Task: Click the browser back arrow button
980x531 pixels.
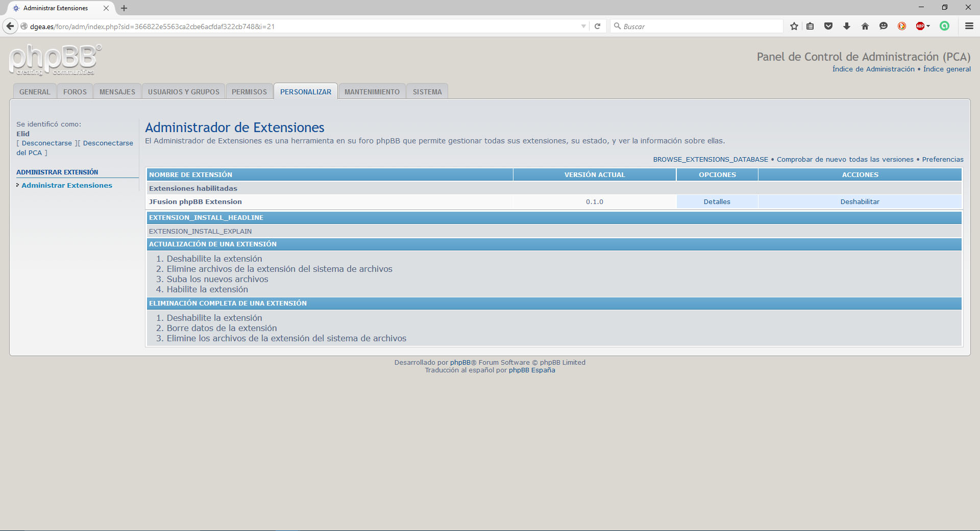Action: click(x=10, y=26)
